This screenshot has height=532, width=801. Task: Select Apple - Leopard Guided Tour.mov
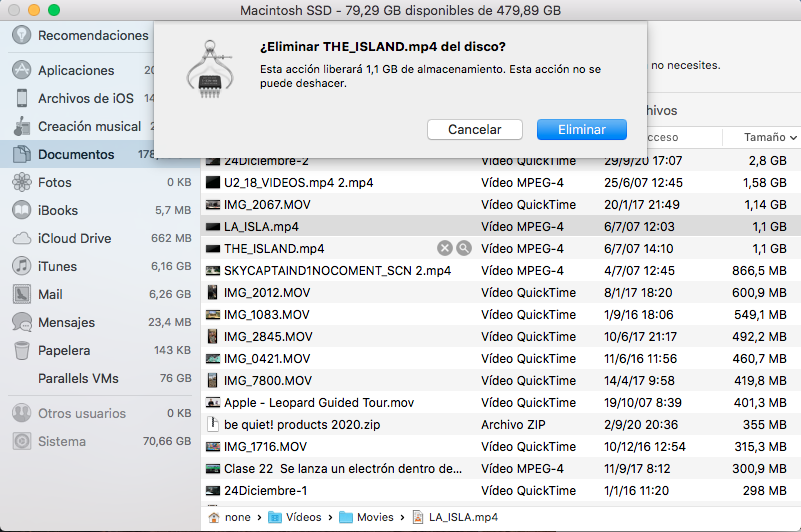(x=501, y=402)
